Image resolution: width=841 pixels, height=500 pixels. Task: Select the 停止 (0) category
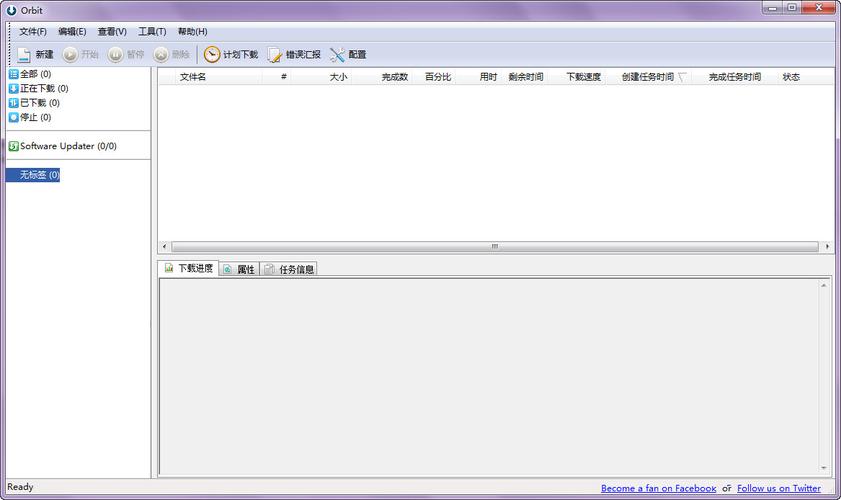click(30, 117)
